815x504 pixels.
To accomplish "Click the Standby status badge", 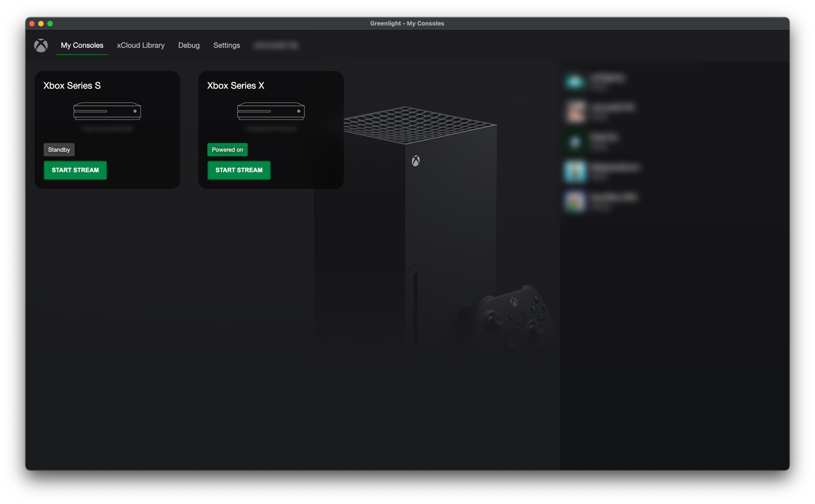I will point(59,150).
